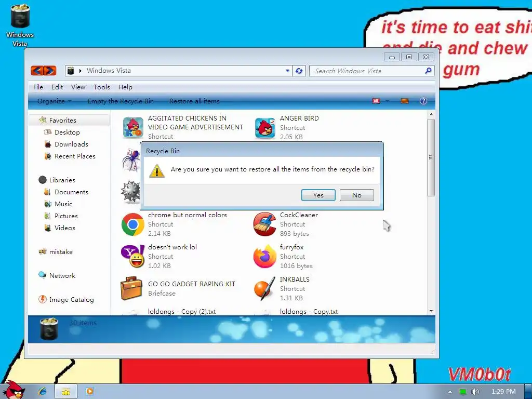Expand the address bar history dropdown
Image resolution: width=532 pixels, height=399 pixels.
click(x=287, y=71)
